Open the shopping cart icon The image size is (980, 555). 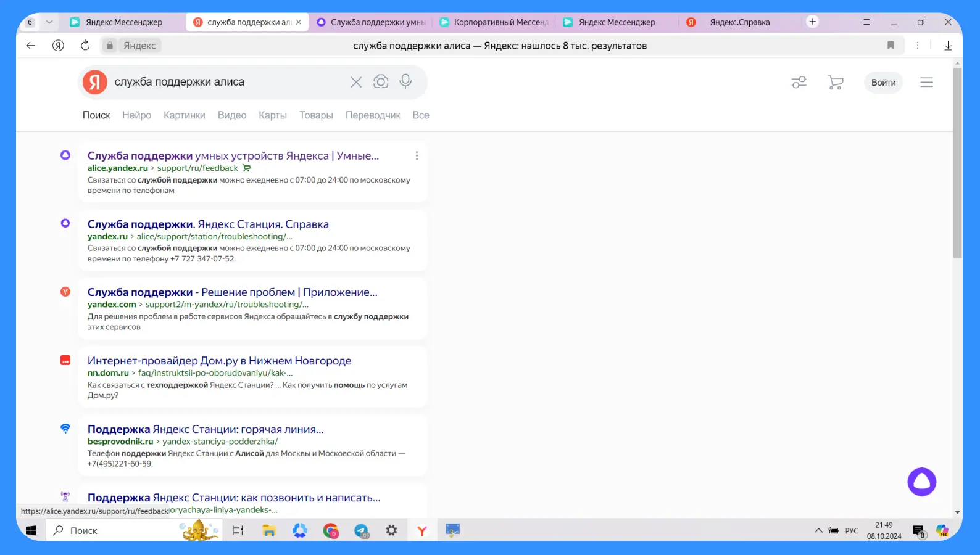click(x=836, y=83)
